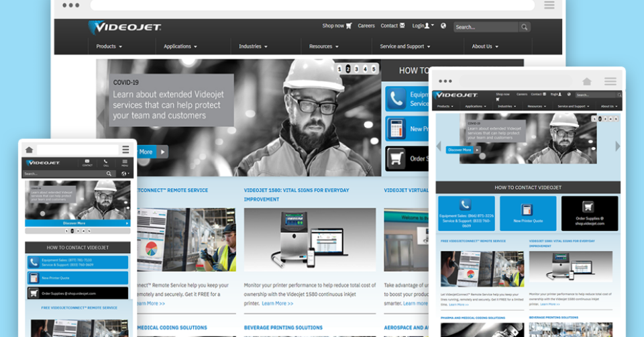644x337 pixels.
Task: Tap the MENU icon in mobile site header
Action: pos(125,162)
